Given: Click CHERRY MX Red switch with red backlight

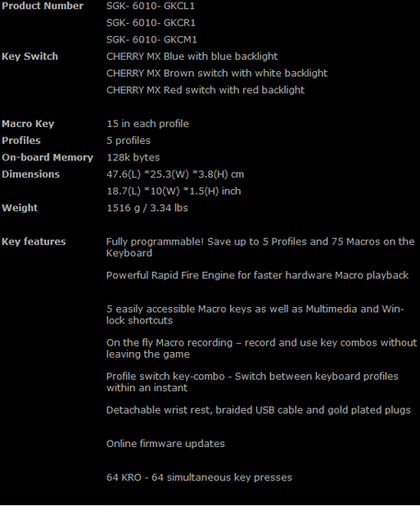Looking at the screenshot, I should [x=205, y=90].
